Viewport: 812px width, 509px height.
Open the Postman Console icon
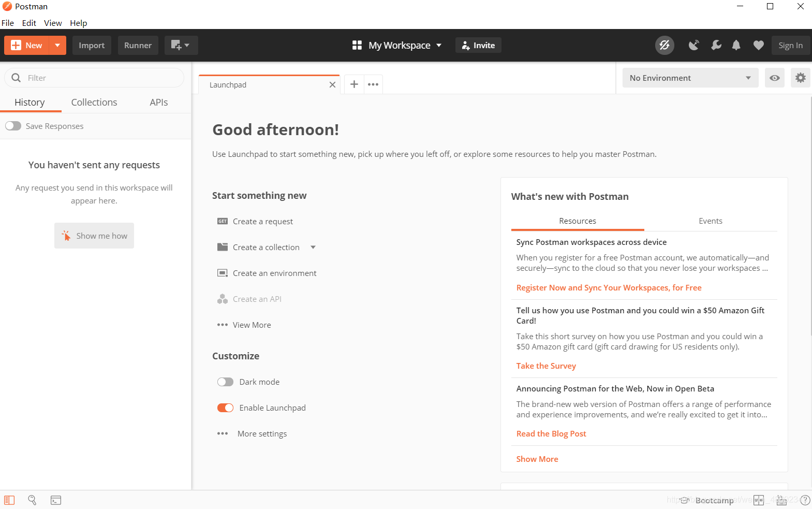[55, 500]
